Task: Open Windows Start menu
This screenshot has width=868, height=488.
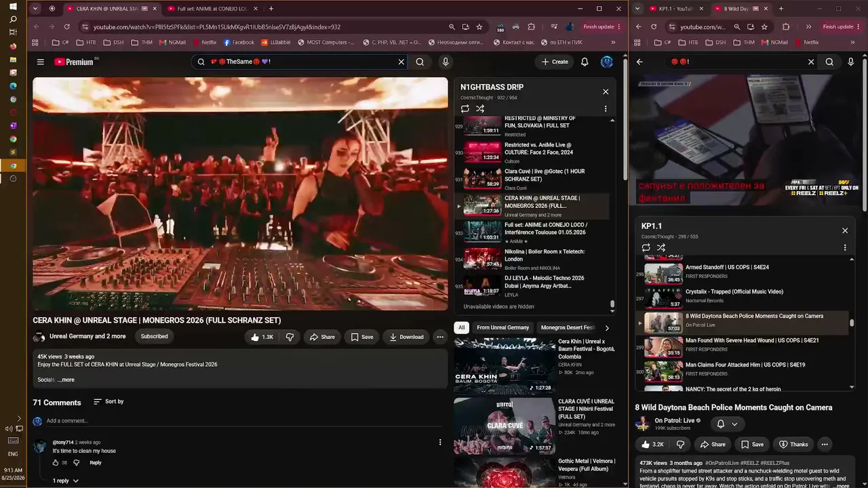Action: [13, 7]
